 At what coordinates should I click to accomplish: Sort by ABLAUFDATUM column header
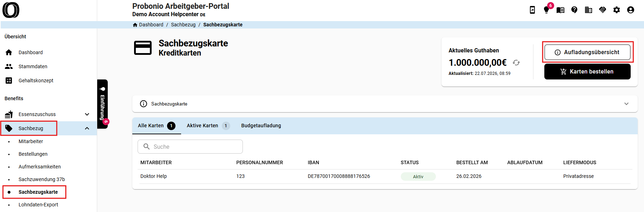coord(525,162)
